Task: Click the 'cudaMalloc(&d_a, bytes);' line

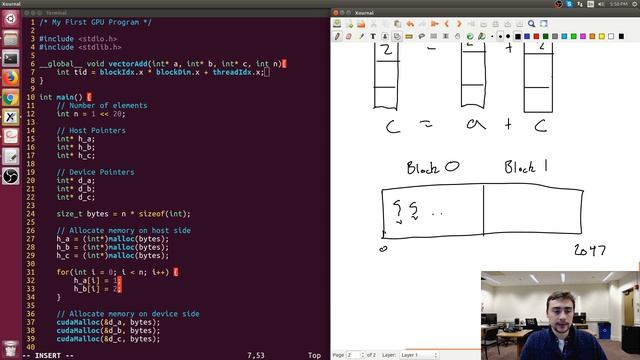Action: tap(108, 322)
